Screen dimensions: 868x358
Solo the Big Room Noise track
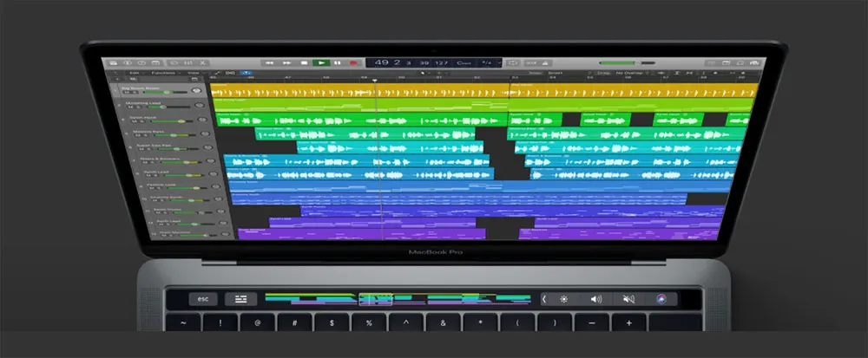[135, 92]
